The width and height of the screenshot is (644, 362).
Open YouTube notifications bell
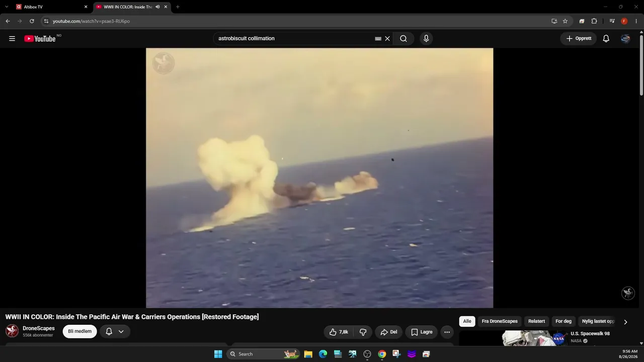point(606,39)
